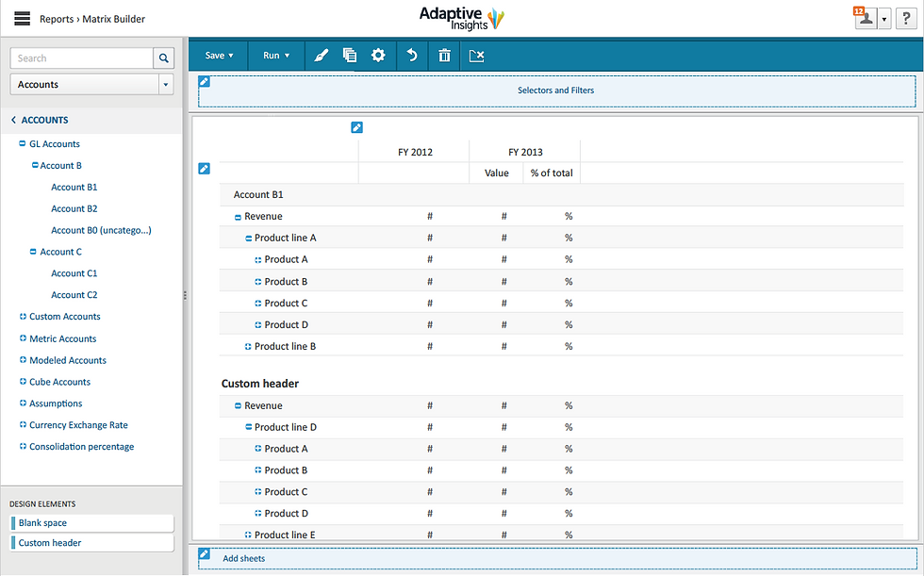The image size is (924, 576).
Task: Select Account C2 in the tree
Action: tap(74, 294)
